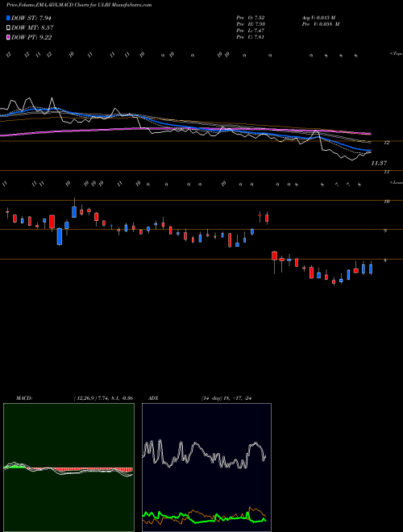Viewport: 403px width, 532px height.
Task: Click the large red candle after the gap down
Action: click(274, 256)
